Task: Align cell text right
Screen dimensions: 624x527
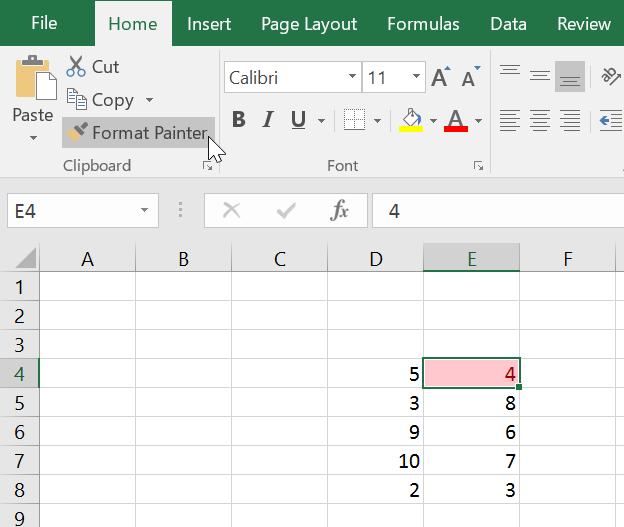Action: point(570,120)
